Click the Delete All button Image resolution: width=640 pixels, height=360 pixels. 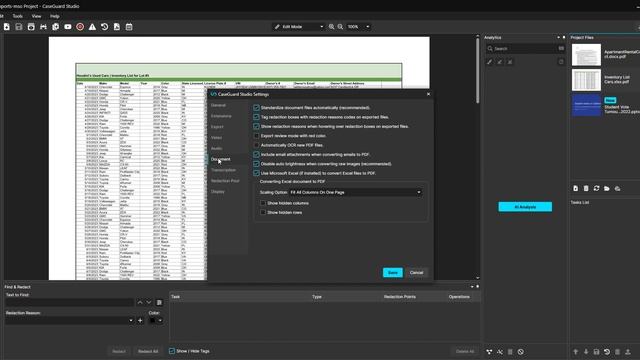point(465,351)
